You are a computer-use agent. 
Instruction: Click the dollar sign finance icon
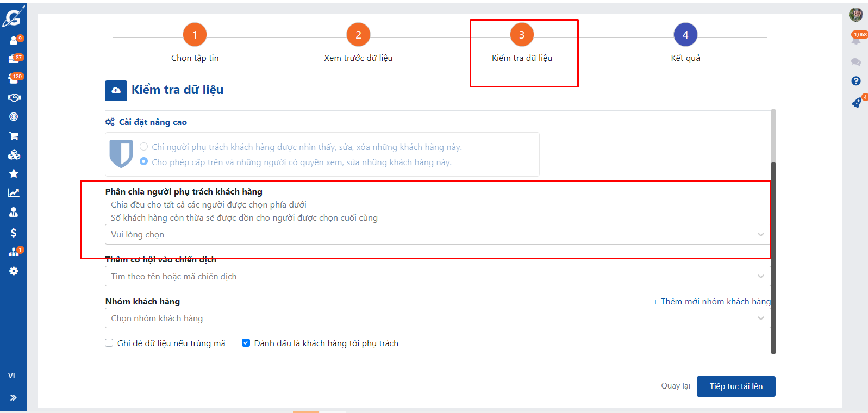point(14,233)
